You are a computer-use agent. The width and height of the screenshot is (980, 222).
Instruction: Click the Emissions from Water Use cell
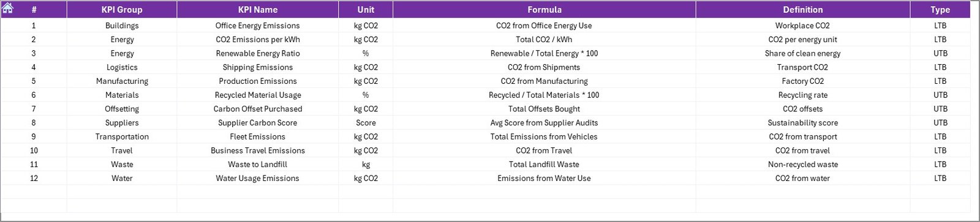click(x=545, y=179)
